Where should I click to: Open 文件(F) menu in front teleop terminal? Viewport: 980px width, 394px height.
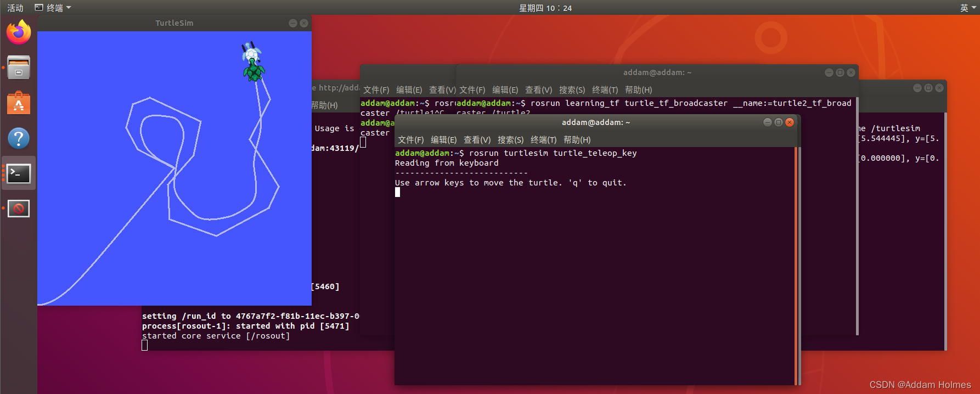click(411, 140)
